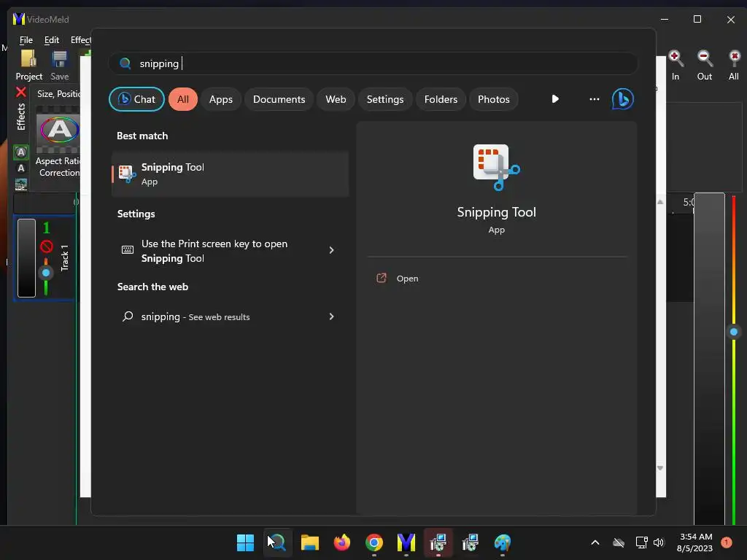Show more filters with the arrow

click(555, 99)
